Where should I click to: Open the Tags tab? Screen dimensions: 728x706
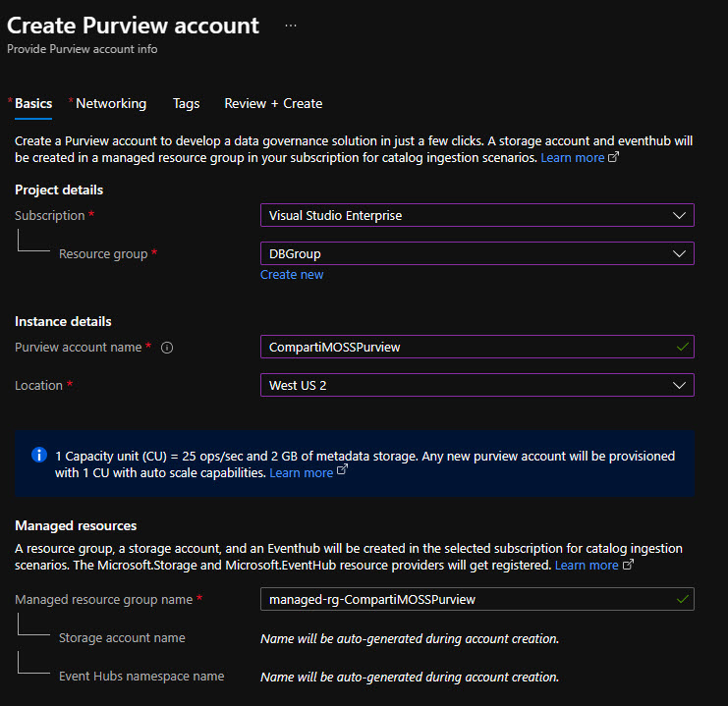click(187, 103)
